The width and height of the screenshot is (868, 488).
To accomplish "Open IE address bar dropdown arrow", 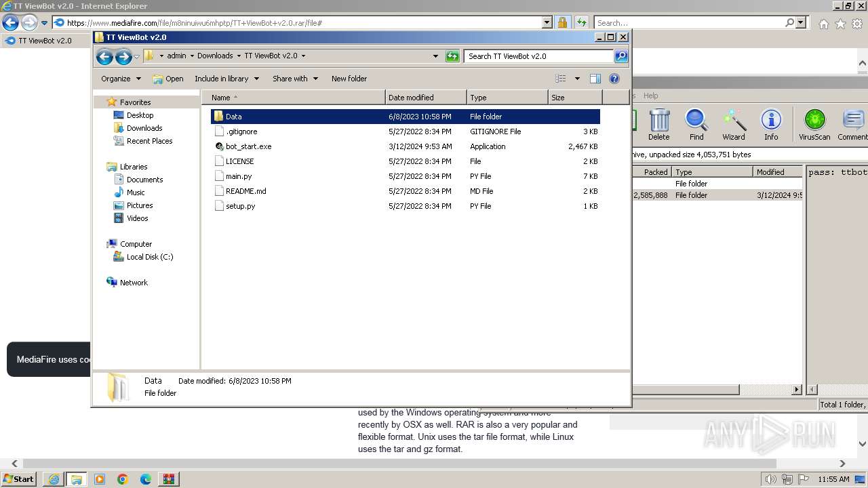I will (x=547, y=22).
